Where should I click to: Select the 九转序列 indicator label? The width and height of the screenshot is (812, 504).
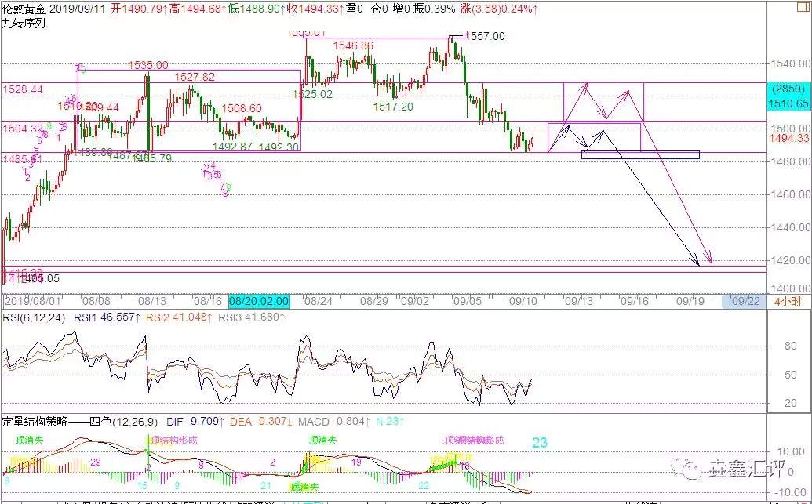[24, 24]
